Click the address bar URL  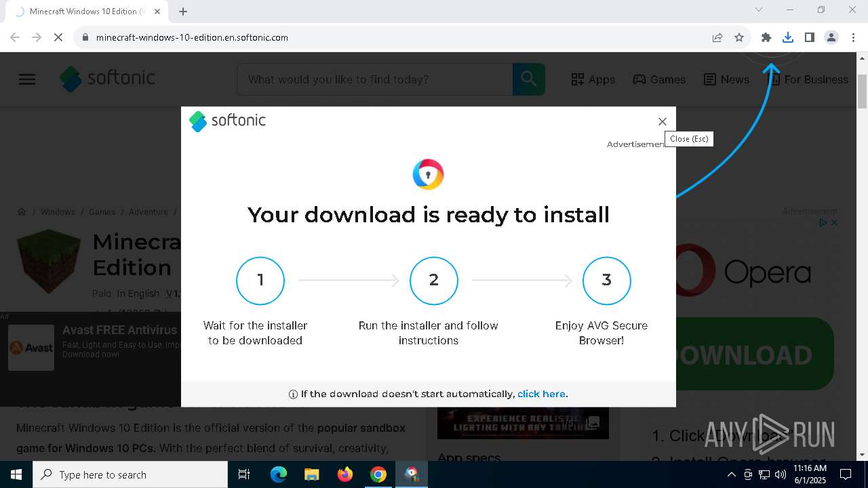pos(192,37)
